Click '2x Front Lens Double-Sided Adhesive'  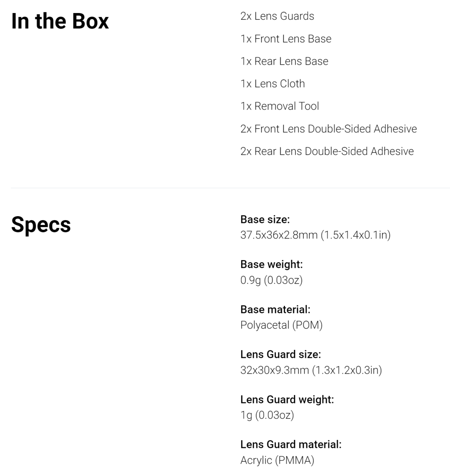(329, 129)
